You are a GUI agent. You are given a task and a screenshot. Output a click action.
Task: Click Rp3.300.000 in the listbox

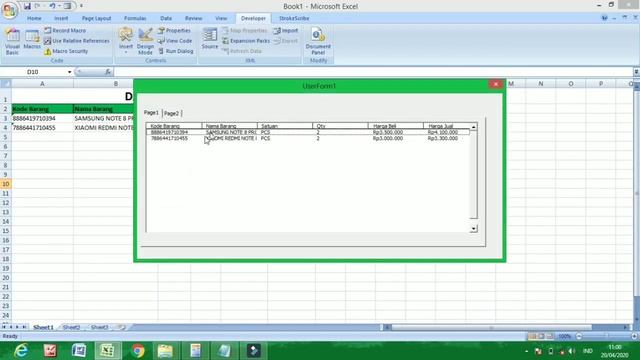coord(443,138)
